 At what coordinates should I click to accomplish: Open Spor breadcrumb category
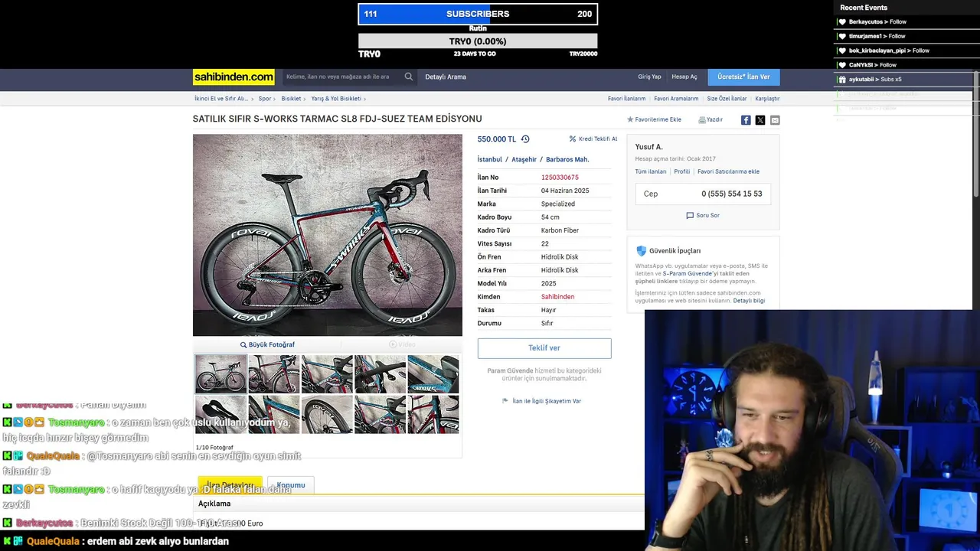pyautogui.click(x=265, y=99)
